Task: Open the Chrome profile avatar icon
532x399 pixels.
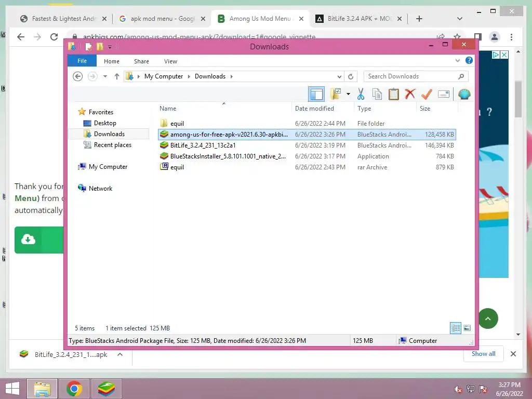Action: coord(495,37)
